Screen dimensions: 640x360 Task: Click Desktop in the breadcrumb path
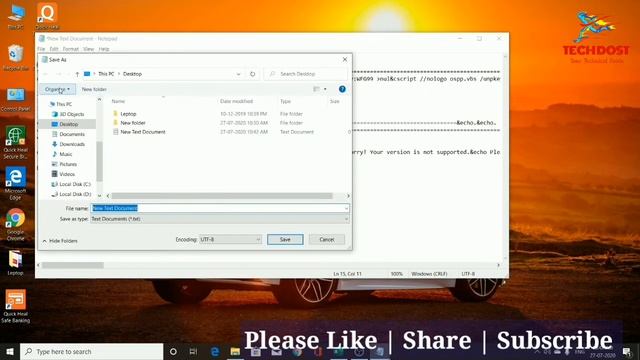[132, 74]
